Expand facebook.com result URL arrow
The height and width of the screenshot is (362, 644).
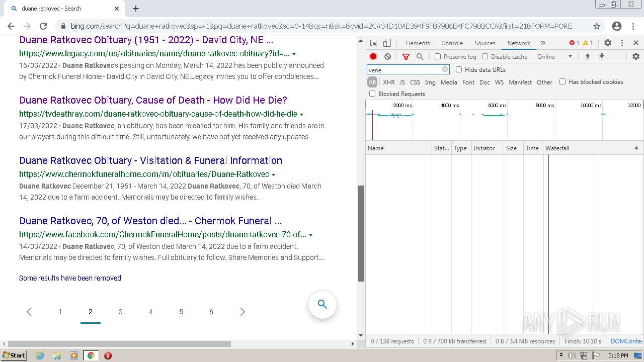coord(310,235)
